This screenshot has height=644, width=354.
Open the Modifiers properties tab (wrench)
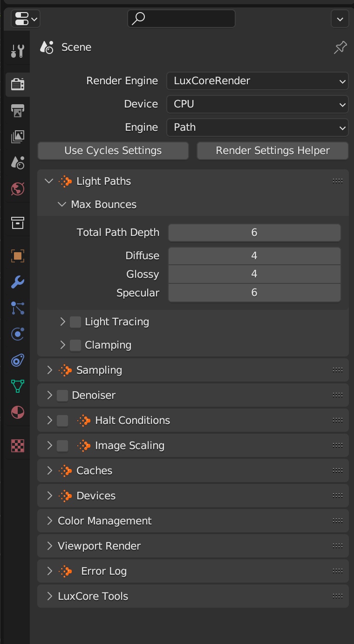pyautogui.click(x=18, y=282)
